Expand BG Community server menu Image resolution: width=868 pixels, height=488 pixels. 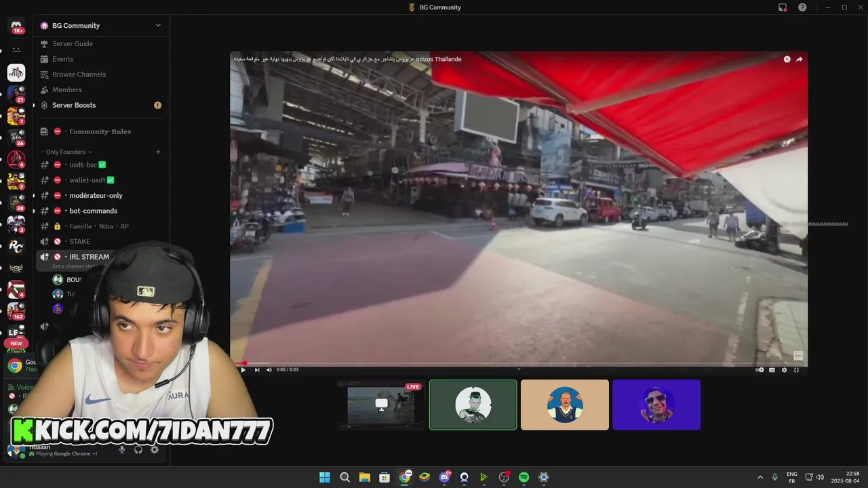coord(158,26)
